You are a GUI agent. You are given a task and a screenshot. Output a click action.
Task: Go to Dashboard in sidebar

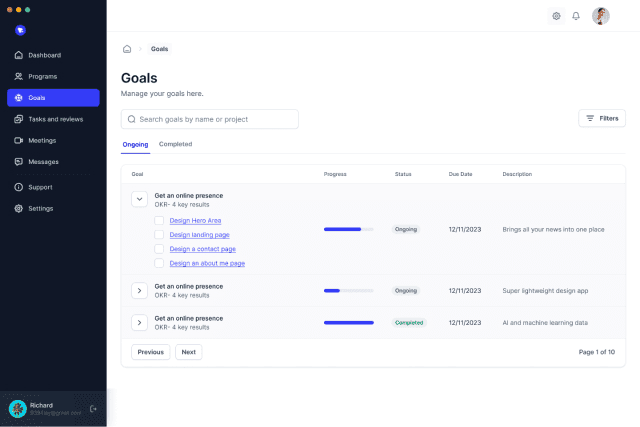click(44, 55)
